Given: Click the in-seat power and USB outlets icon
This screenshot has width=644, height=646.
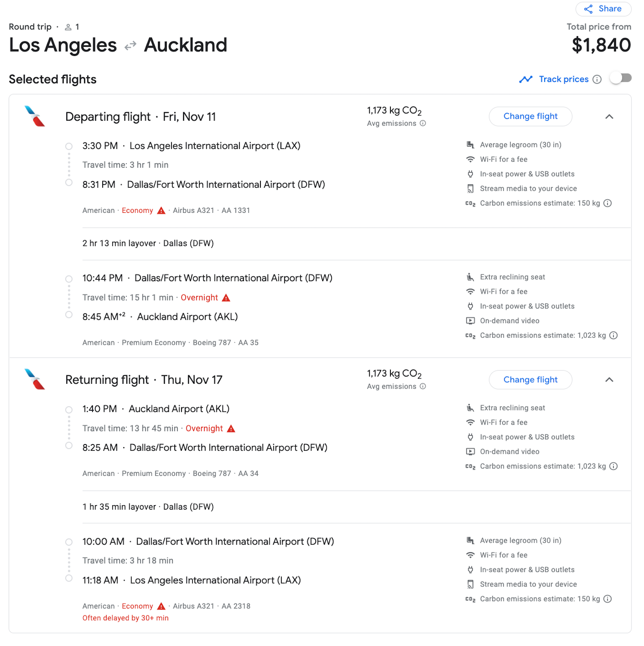Looking at the screenshot, I should tap(470, 174).
